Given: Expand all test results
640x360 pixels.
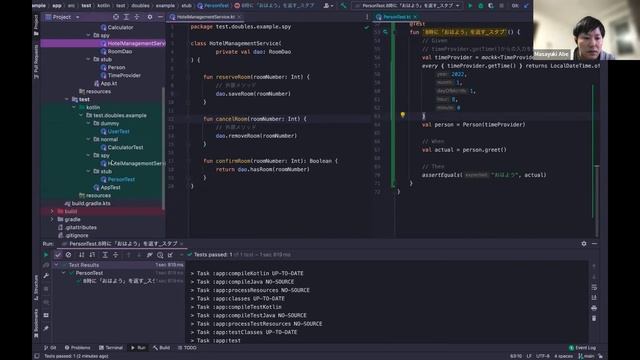Looking at the screenshot, I should tap(105, 255).
